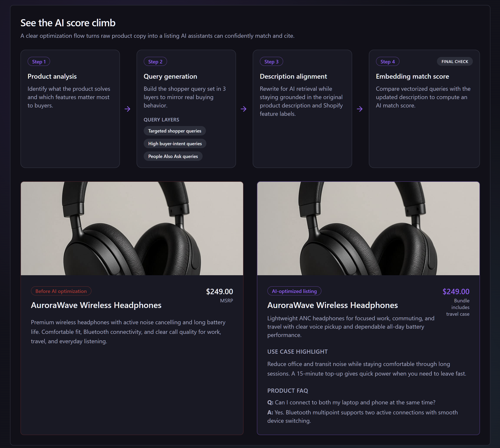The height and width of the screenshot is (448, 500).
Task: Select the Step 2 badge
Action: point(155,62)
